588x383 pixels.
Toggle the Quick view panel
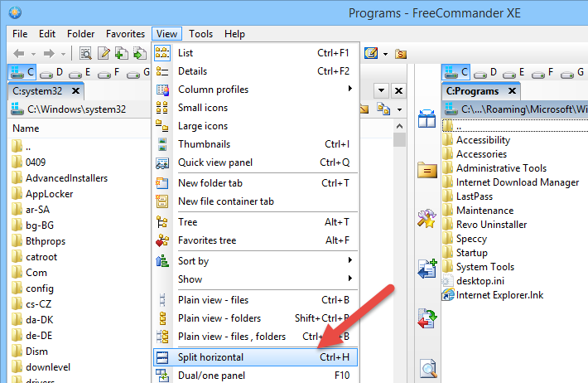point(255,162)
